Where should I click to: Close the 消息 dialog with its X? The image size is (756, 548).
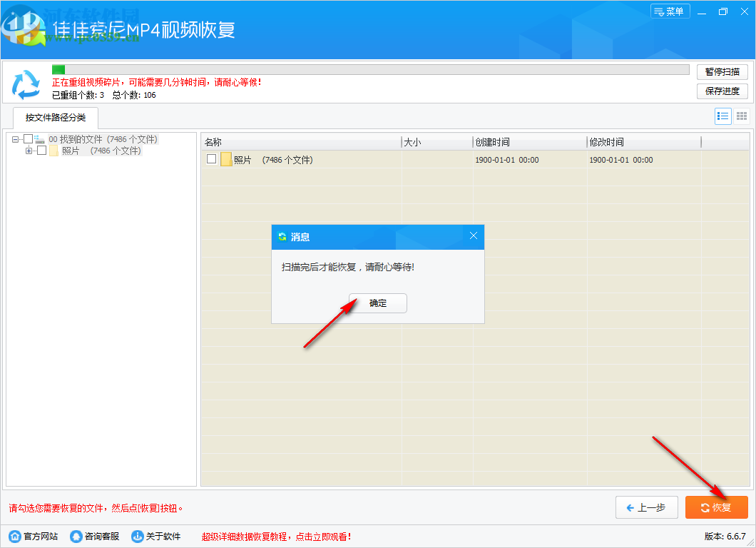[x=474, y=235]
